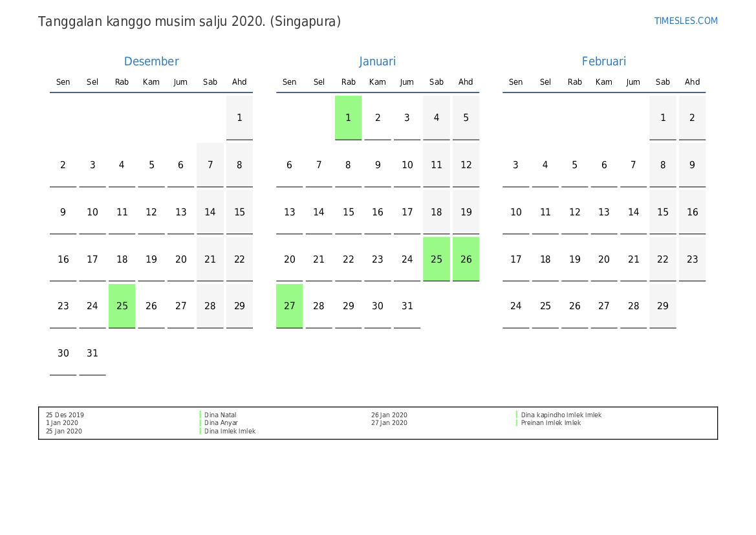Click the Ahd column header under Februari
Screen dimensions: 756x535
tap(692, 82)
